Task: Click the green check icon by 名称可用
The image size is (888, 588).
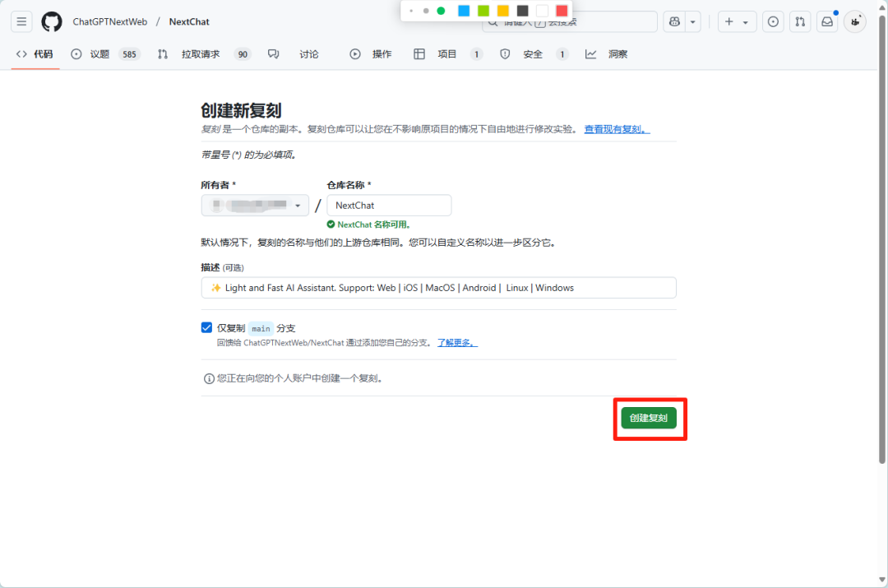Action: (x=331, y=225)
